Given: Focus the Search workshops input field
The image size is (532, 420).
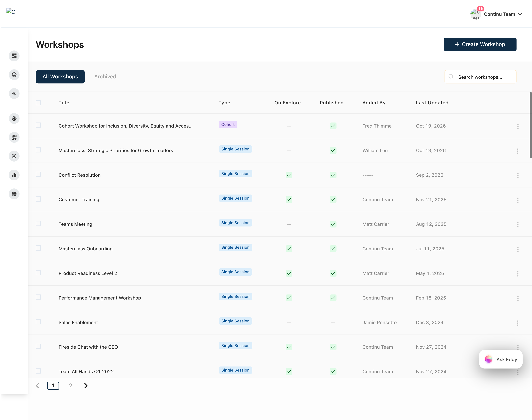Looking at the screenshot, I should [x=480, y=77].
